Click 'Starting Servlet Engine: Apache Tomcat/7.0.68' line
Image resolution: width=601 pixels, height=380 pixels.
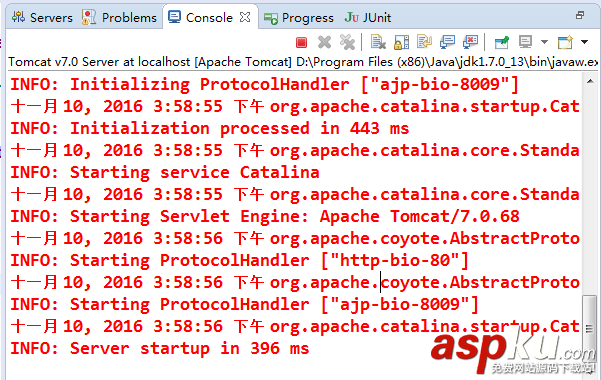[264, 217]
